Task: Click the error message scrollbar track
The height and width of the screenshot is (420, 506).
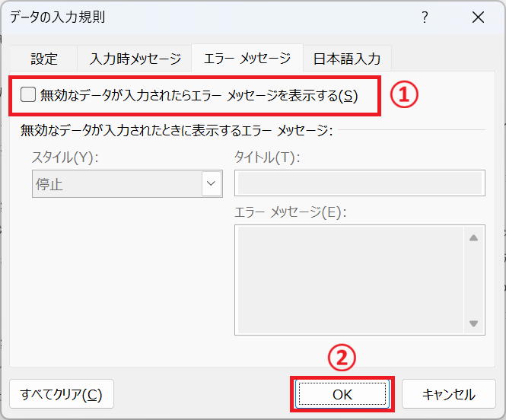Action: [x=473, y=280]
